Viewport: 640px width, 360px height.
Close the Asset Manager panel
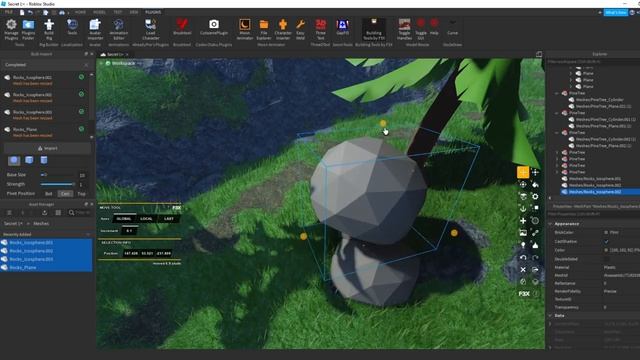pos(91,204)
